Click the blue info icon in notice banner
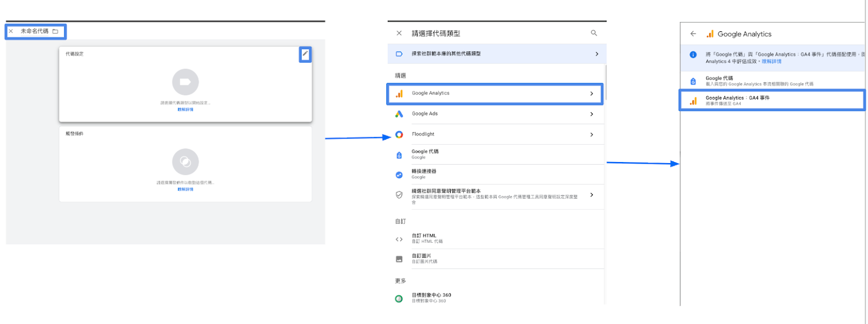Screen dimensions: 868x324 click(693, 55)
